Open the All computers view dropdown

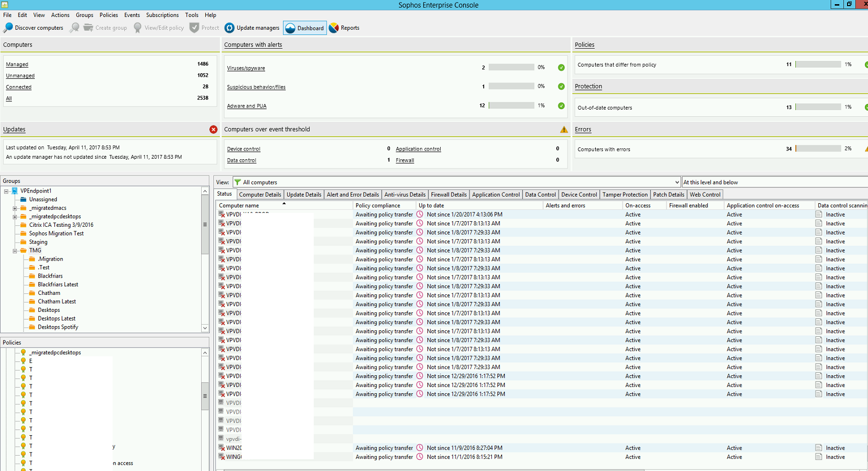pyautogui.click(x=677, y=182)
